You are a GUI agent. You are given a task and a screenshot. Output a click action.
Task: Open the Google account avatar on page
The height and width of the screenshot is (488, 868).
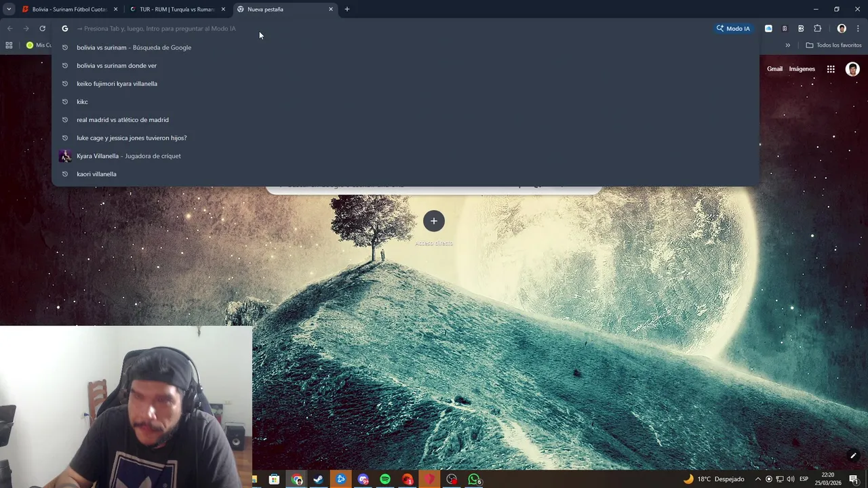(852, 69)
